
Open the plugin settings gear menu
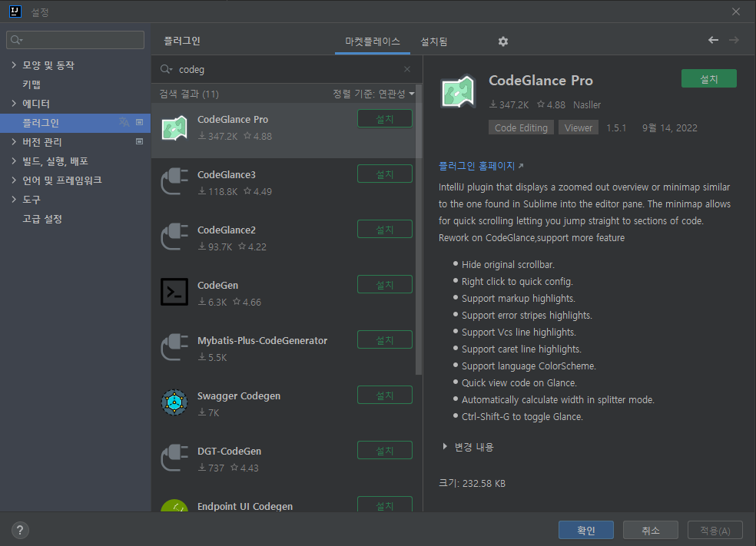[503, 41]
